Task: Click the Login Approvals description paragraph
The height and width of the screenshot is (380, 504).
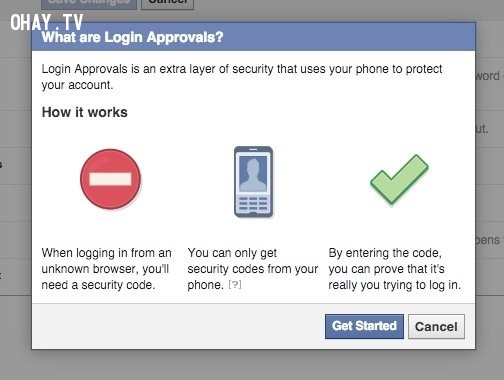Action: (242, 77)
